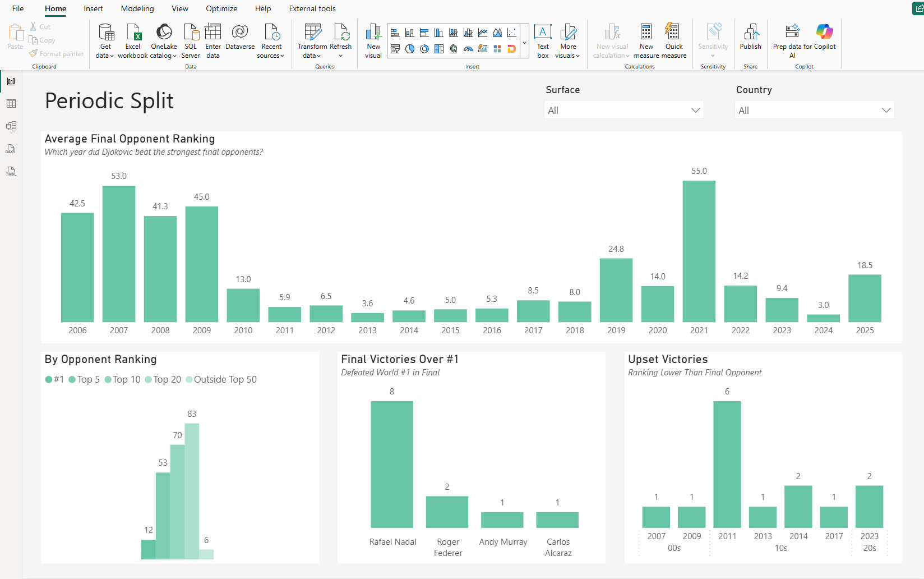Click the 2007 bar in Average Ranking chart
Screen dimensions: 924x579
[119, 254]
